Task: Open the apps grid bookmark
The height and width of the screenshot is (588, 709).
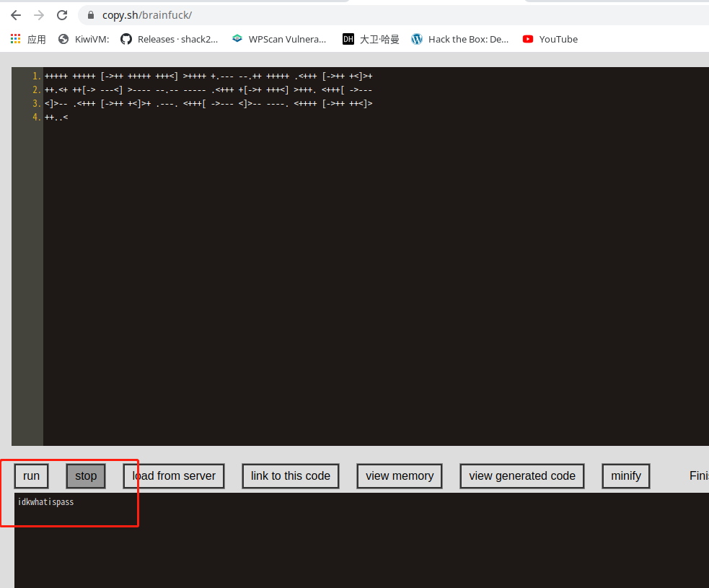Action: pyautogui.click(x=28, y=40)
